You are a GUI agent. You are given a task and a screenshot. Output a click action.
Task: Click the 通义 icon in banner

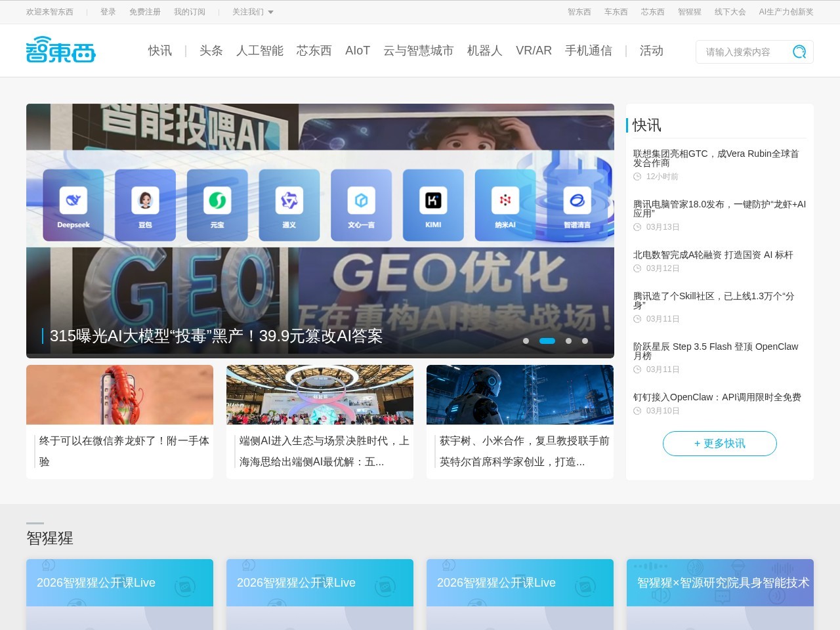(x=289, y=201)
